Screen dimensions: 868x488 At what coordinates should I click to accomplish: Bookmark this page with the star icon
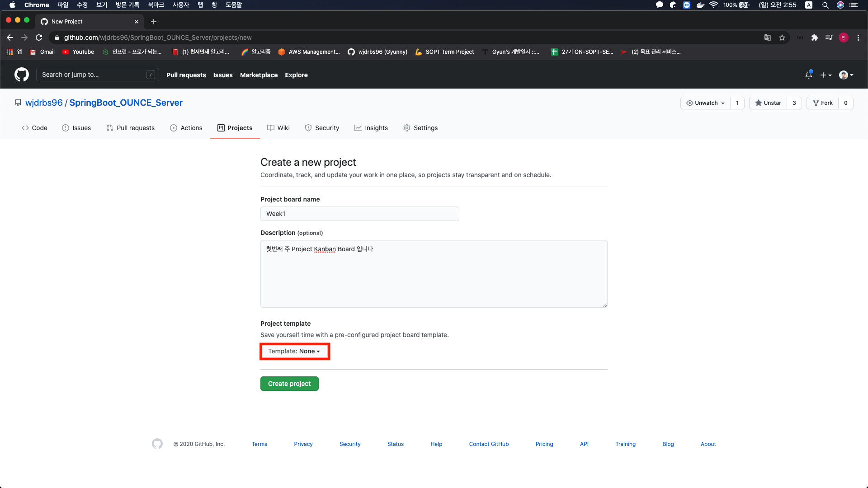click(782, 38)
